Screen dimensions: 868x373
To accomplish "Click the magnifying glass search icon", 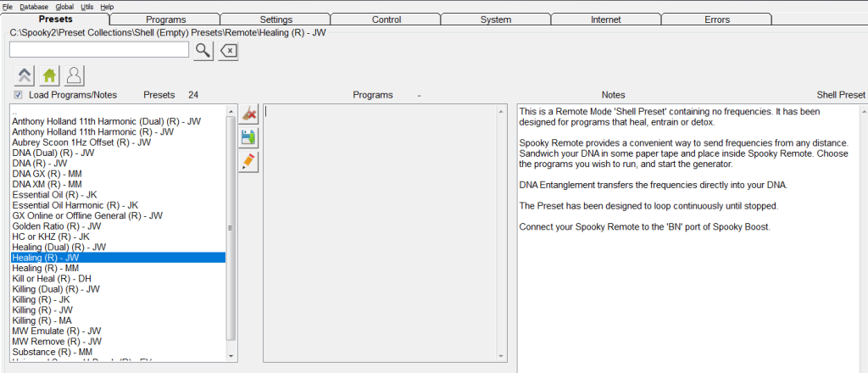I will (x=203, y=51).
